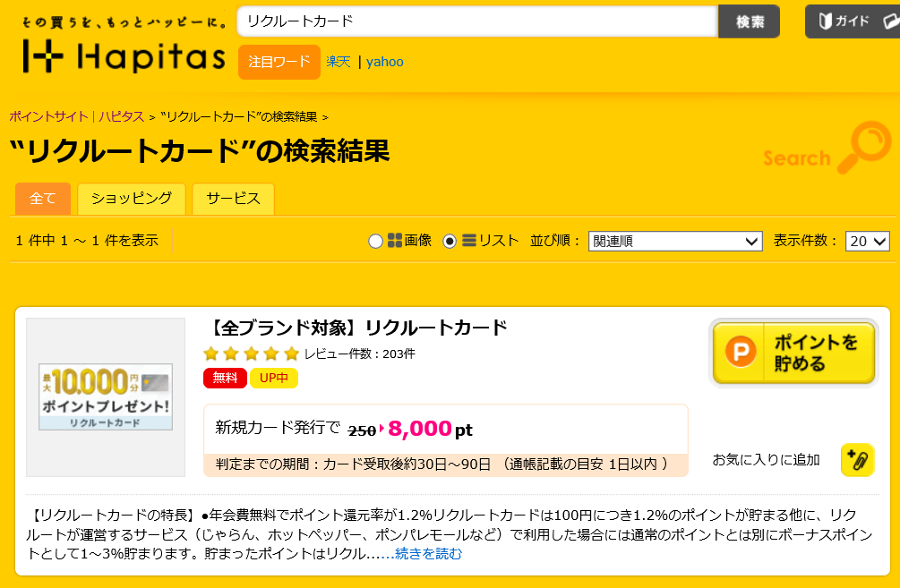Screen dimensions: 900x588
Task: Click the 検索 search button
Action: 749,21
